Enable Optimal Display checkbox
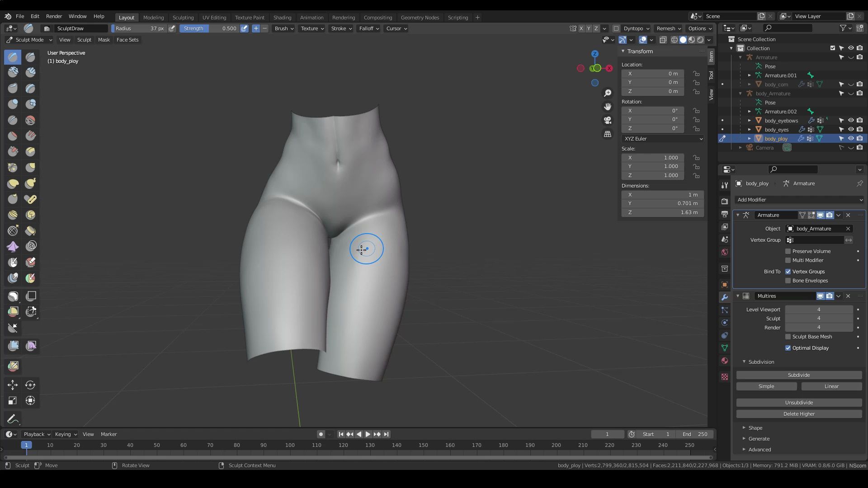 (x=788, y=347)
